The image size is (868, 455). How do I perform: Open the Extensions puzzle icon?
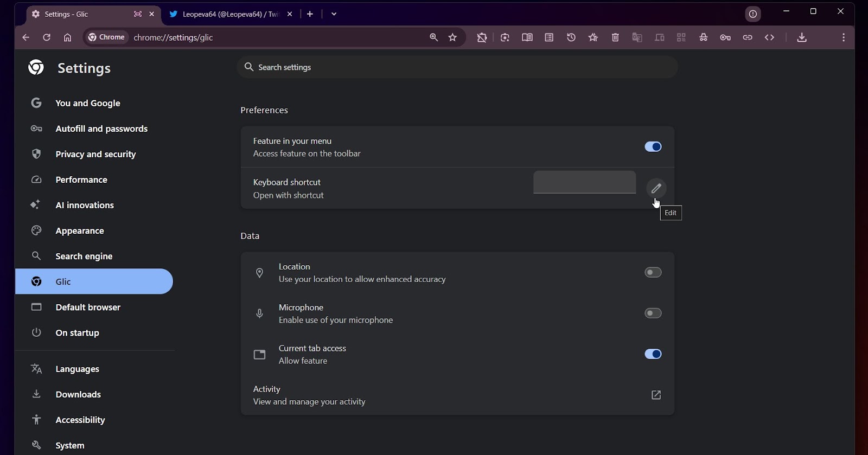tap(482, 37)
